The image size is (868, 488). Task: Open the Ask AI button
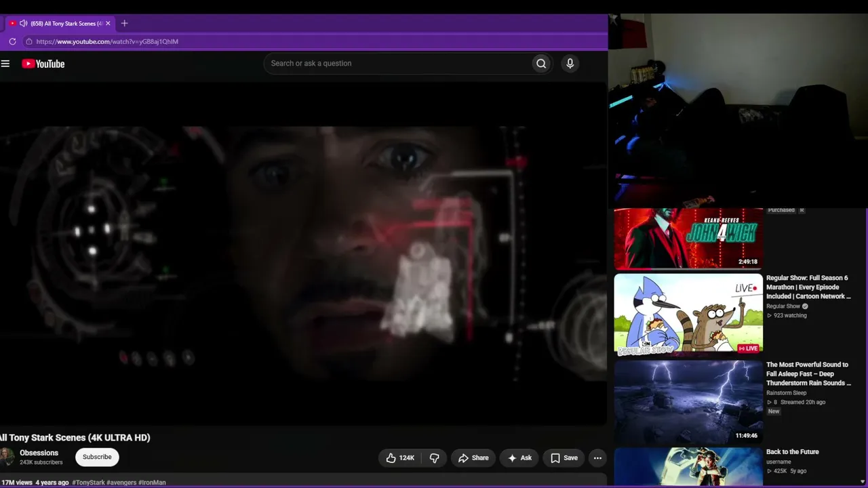click(520, 458)
